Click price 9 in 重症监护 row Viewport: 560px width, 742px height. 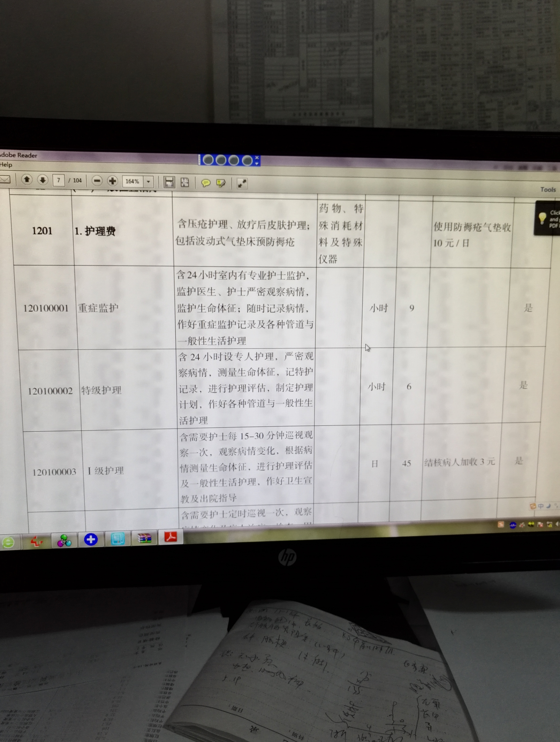coord(412,308)
